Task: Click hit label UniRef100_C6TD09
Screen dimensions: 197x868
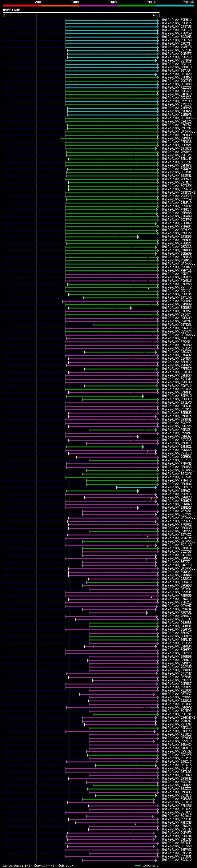Action: tap(176, 61)
